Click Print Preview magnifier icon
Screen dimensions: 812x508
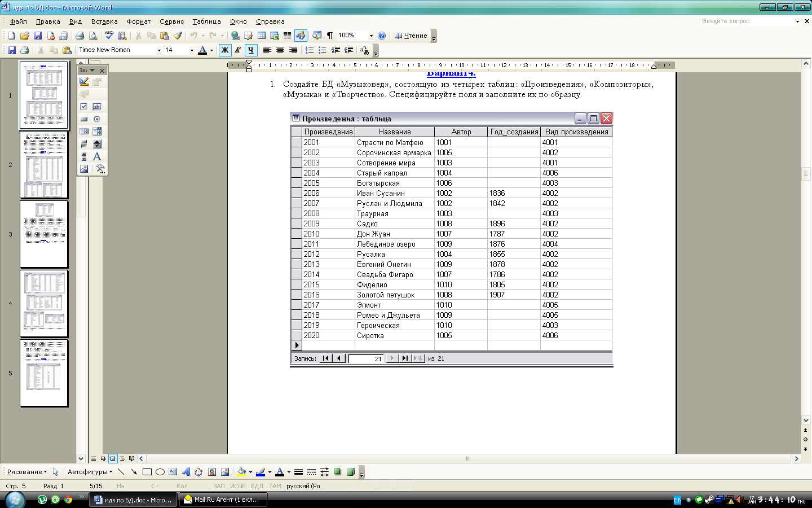tap(93, 36)
